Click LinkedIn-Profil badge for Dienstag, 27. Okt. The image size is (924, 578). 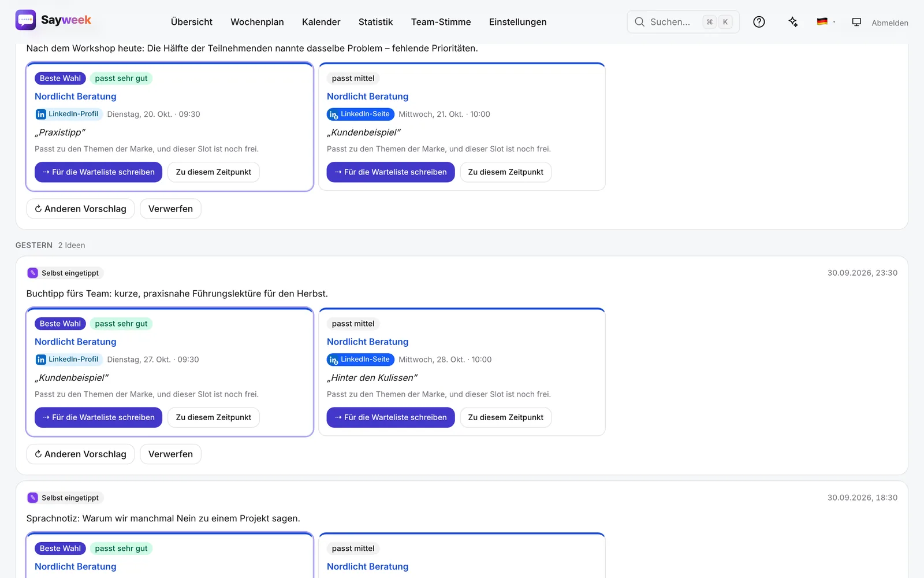[x=68, y=360]
